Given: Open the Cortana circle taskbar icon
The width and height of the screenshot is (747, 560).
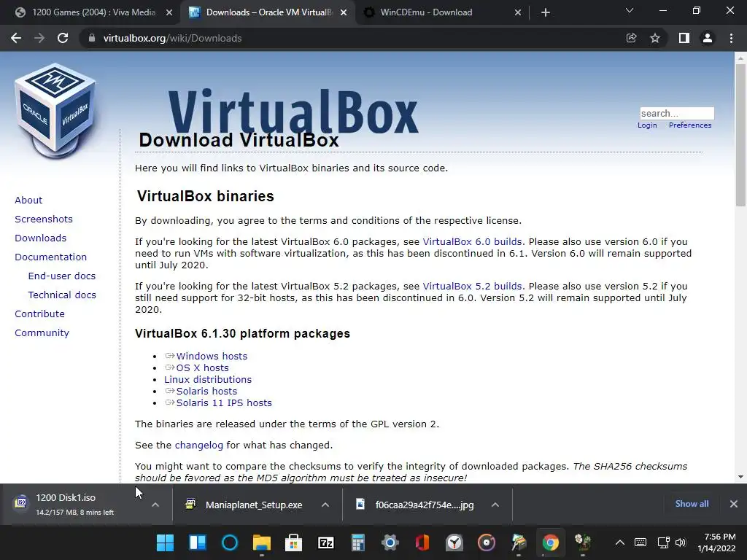Looking at the screenshot, I should tap(230, 542).
